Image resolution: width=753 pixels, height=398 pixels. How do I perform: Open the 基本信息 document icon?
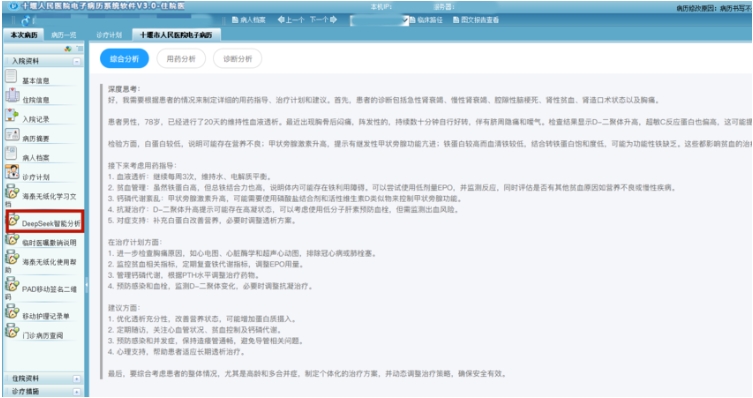click(x=11, y=76)
